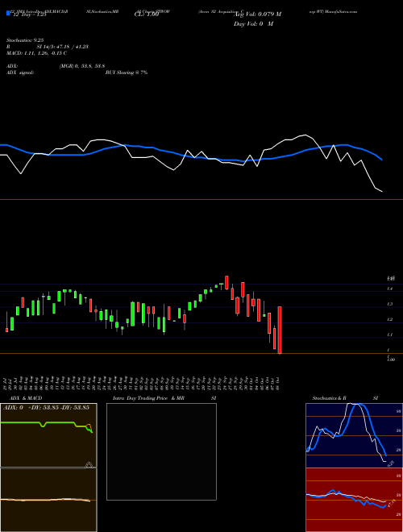Click the 1.1 price axis label
Screen dimensions: 403x532
[x=390, y=335]
